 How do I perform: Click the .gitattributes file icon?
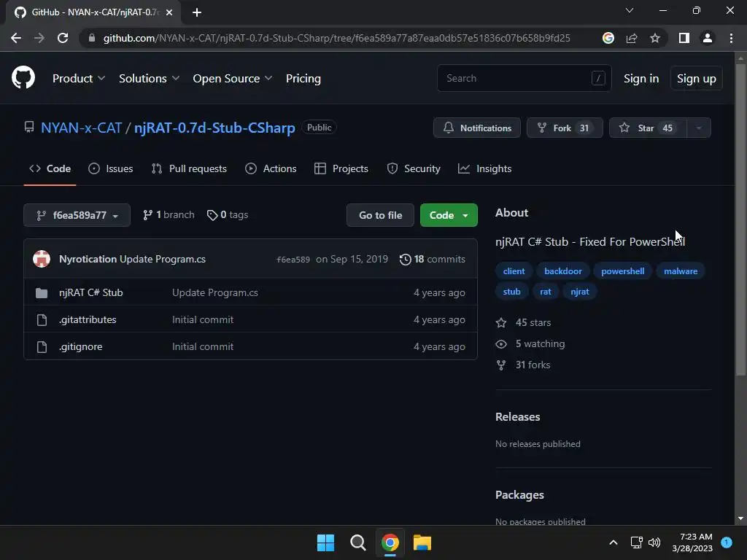pyautogui.click(x=42, y=320)
